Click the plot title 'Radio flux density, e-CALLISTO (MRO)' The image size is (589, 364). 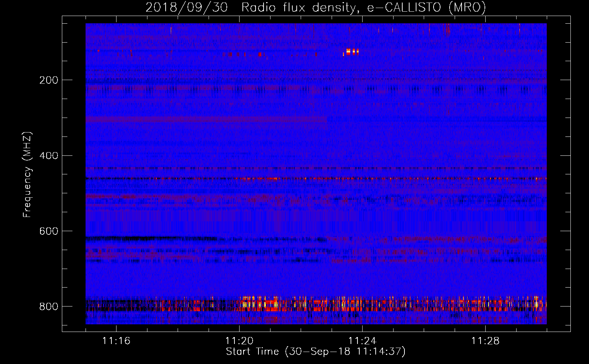click(x=364, y=8)
